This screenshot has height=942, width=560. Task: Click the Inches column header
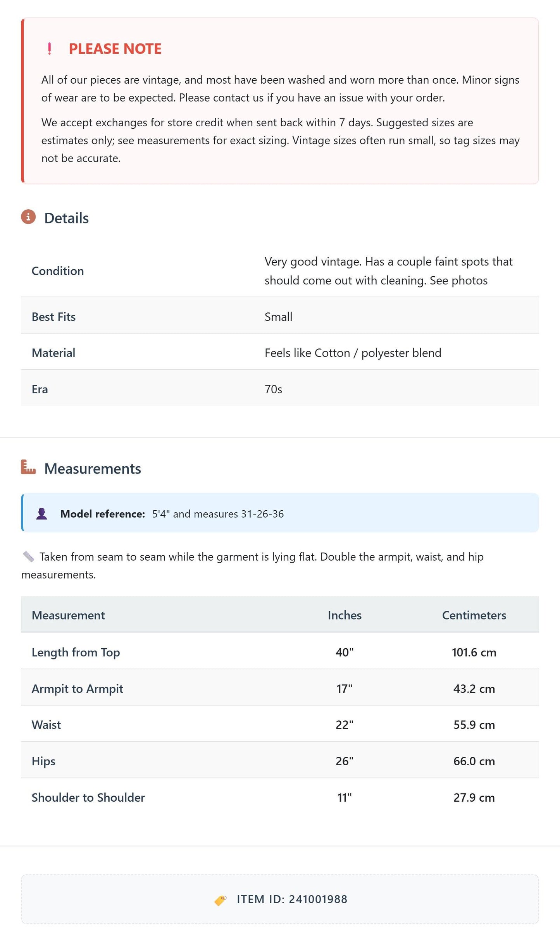tap(345, 615)
